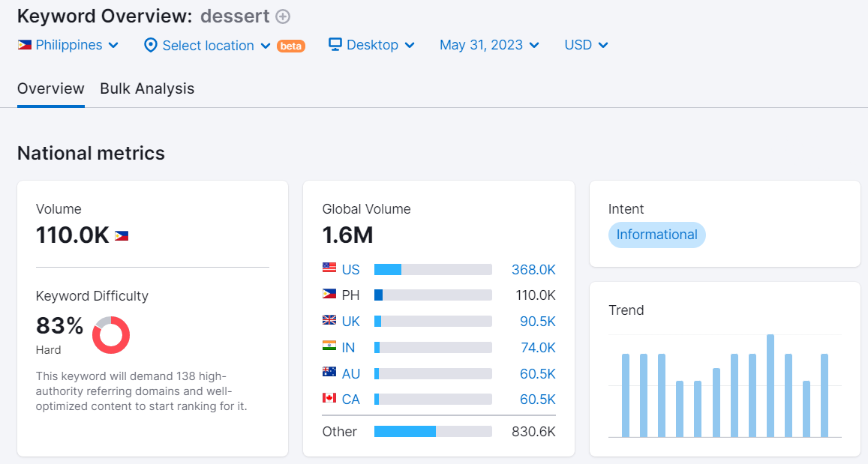Open the May 31, 2023 date picker
Image resolution: width=868 pixels, height=464 pixels.
coord(488,45)
